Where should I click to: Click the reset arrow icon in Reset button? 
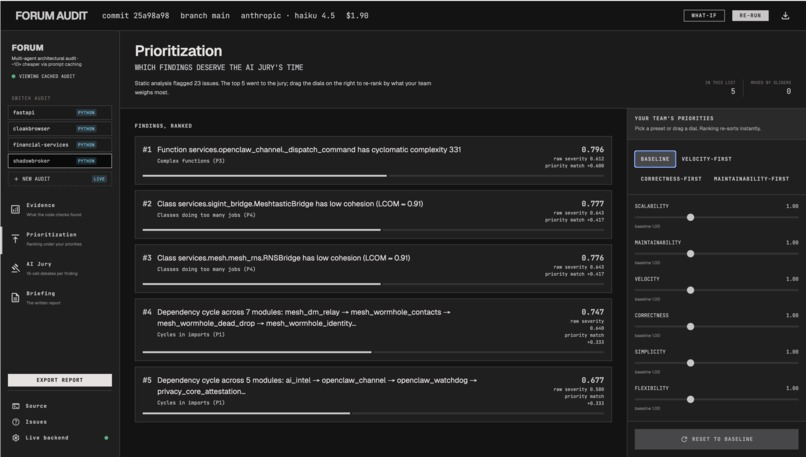point(684,440)
